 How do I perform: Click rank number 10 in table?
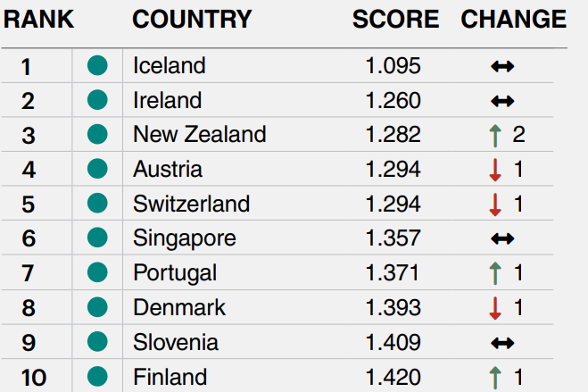(x=34, y=378)
